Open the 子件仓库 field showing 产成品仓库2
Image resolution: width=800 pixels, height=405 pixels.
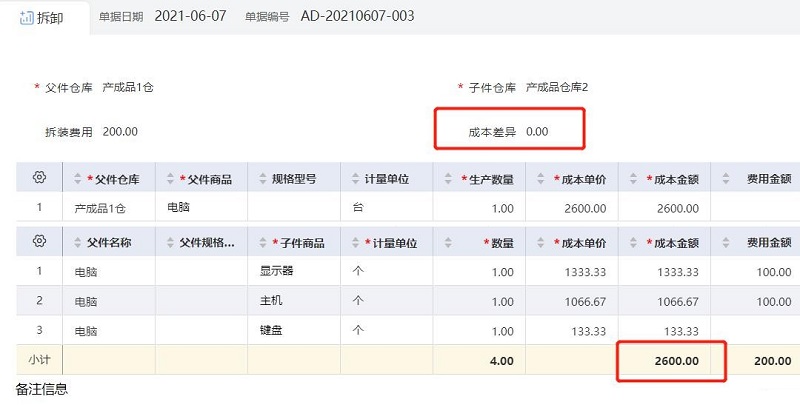click(x=557, y=88)
